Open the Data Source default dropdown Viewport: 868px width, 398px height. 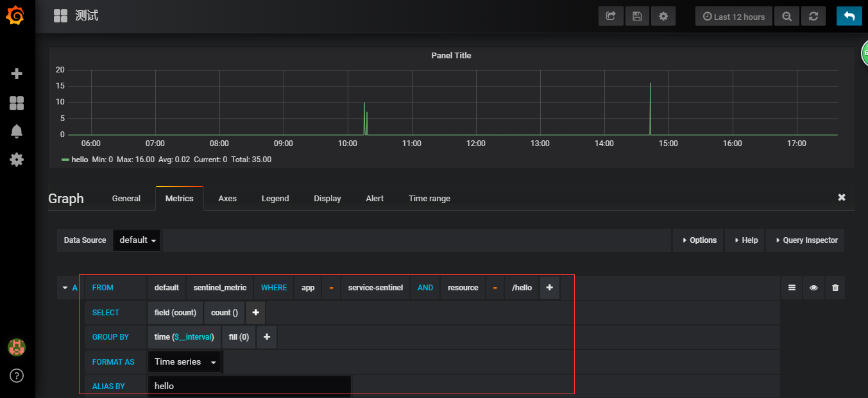136,240
